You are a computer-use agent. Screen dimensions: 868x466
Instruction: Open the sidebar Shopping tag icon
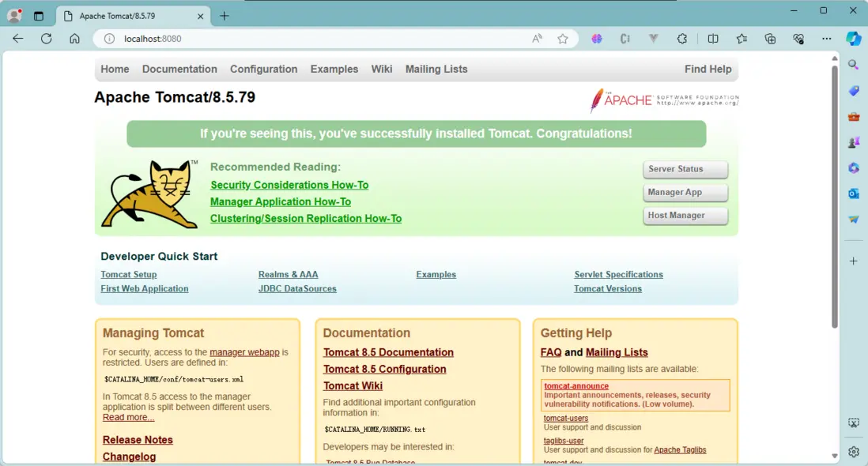pos(854,91)
